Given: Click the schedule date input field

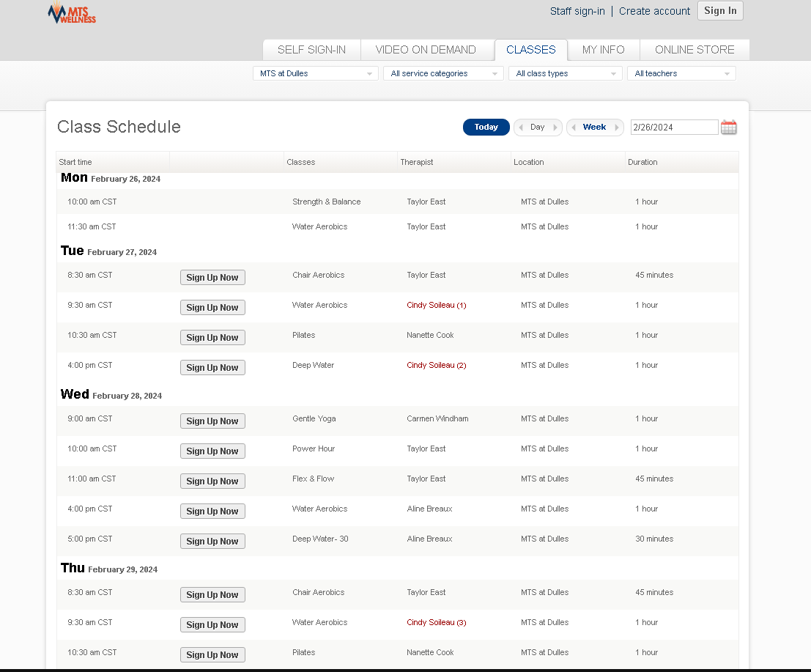Looking at the screenshot, I should click(x=673, y=128).
